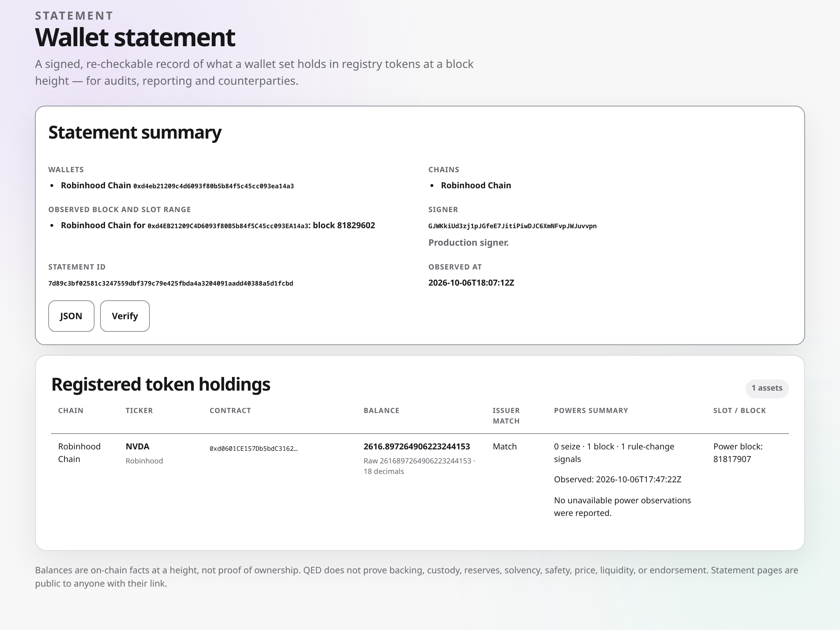Click the powers summary seize/block signals text
Screen dimensions: 840x630
614,453
